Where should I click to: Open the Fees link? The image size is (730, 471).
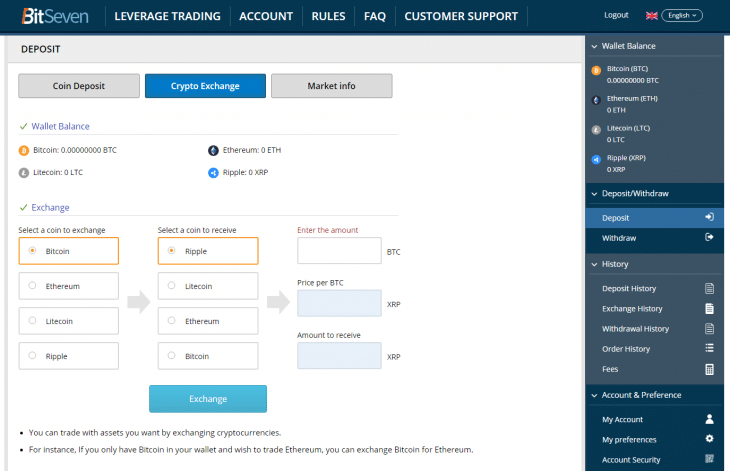(x=610, y=369)
